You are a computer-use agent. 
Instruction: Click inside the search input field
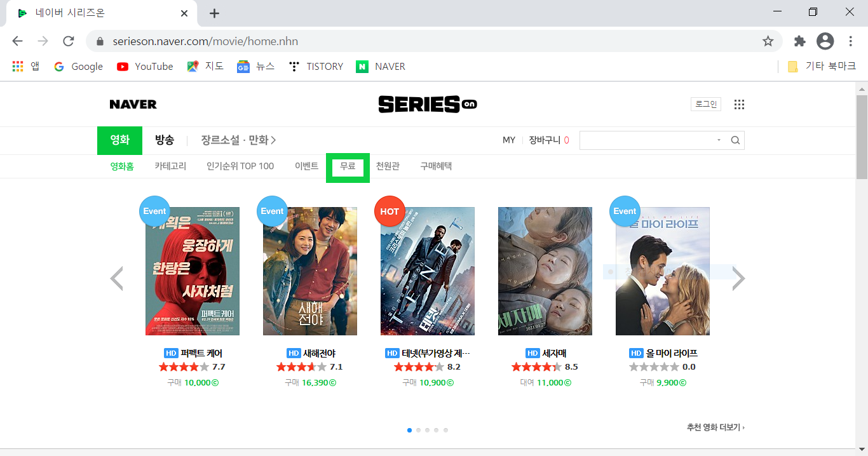pyautogui.click(x=647, y=140)
